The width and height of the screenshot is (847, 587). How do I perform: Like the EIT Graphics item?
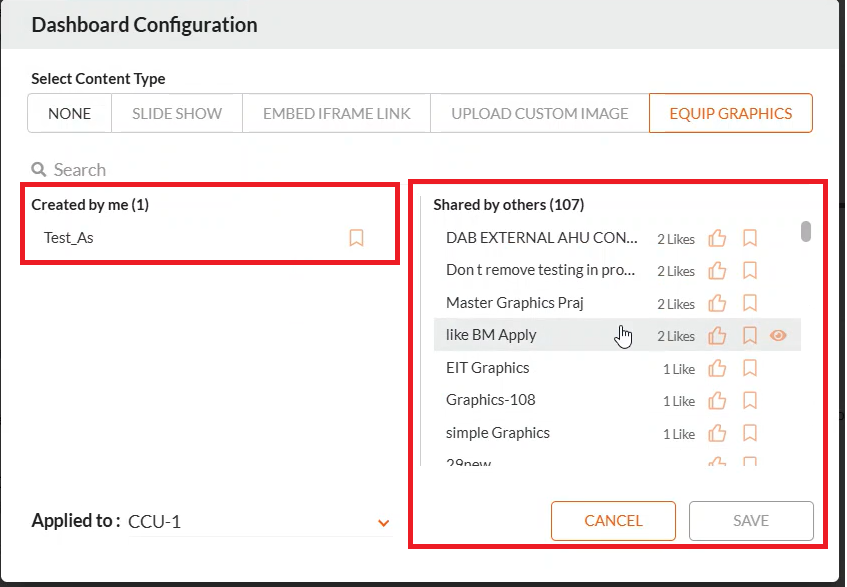pos(717,368)
